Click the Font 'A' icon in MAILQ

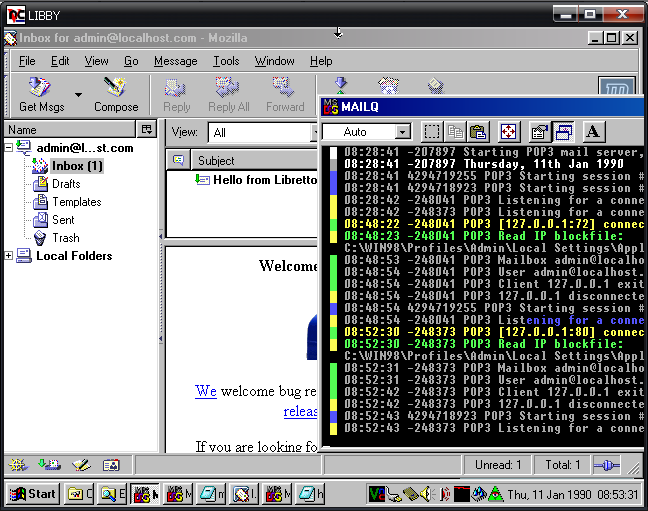point(593,132)
